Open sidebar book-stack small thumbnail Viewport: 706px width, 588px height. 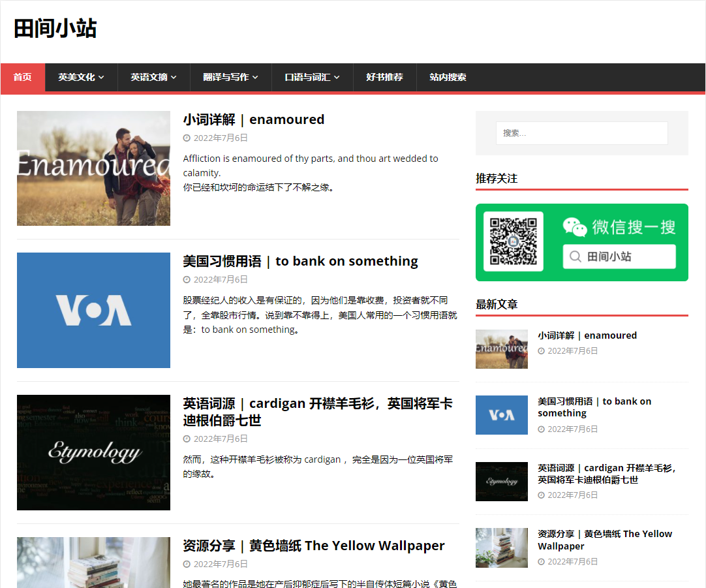click(x=502, y=548)
